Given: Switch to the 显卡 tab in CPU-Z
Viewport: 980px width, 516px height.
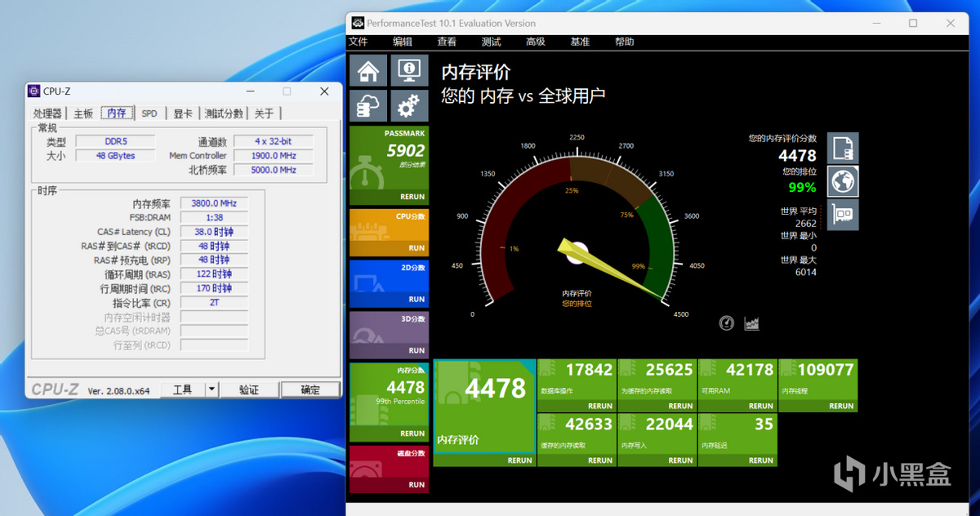Looking at the screenshot, I should pyautogui.click(x=183, y=113).
